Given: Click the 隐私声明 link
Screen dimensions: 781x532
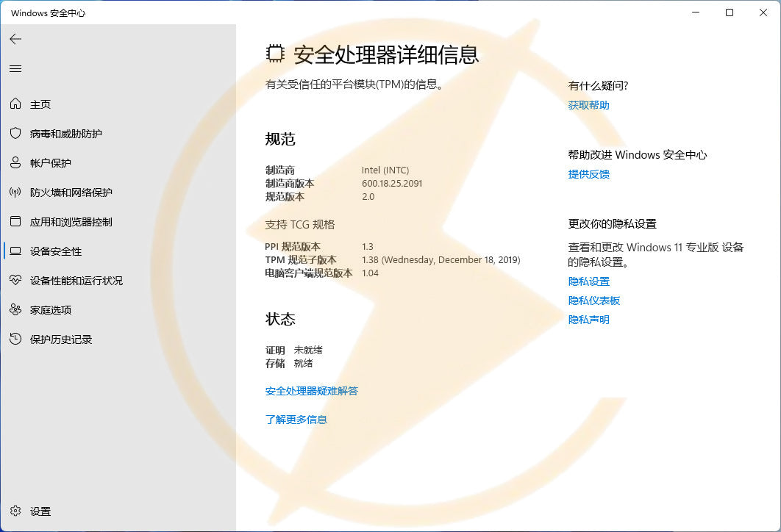Looking at the screenshot, I should [x=588, y=320].
